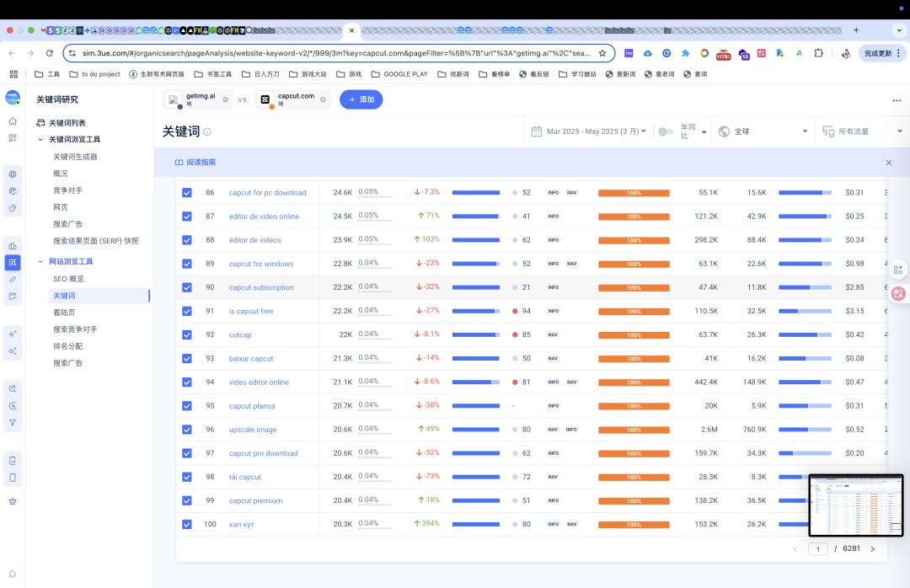Viewport: 910px width, 588px height.
Task: Open keyword link baixar capcut
Action: click(251, 359)
